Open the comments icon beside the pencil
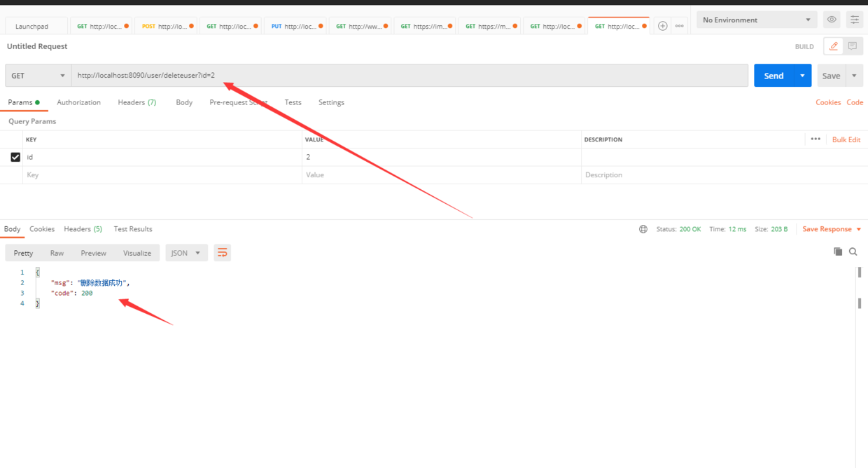The width and height of the screenshot is (868, 468). click(852, 46)
